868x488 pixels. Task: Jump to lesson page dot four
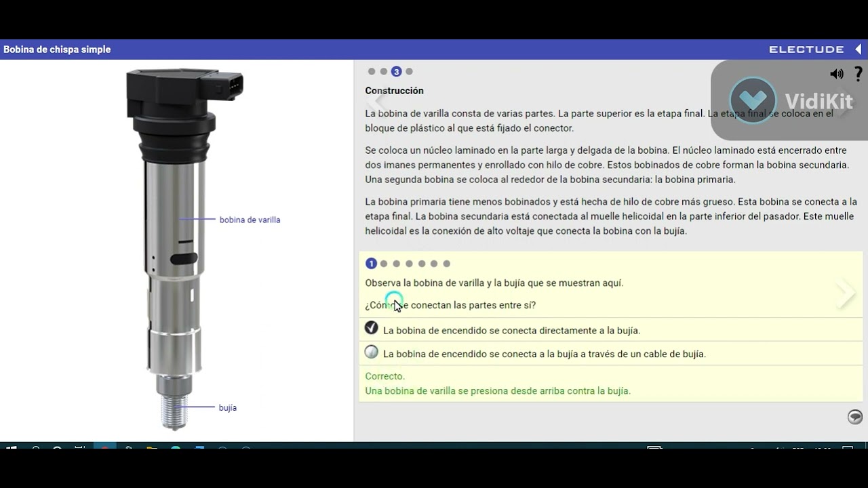[409, 71]
